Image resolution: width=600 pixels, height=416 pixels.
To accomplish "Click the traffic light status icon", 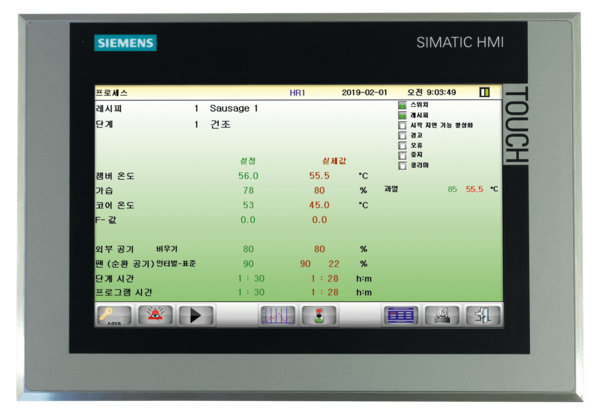I will [x=320, y=315].
